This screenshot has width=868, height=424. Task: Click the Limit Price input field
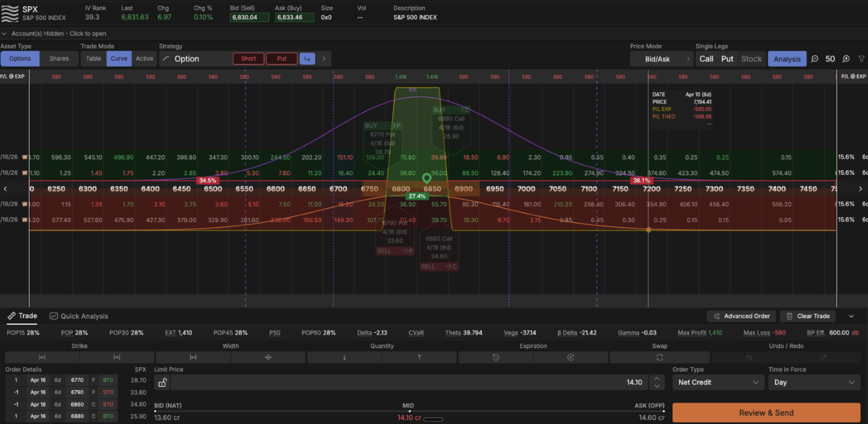(411, 382)
